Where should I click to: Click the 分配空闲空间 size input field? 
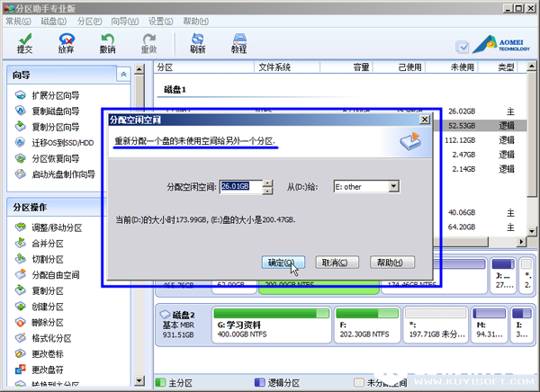240,187
